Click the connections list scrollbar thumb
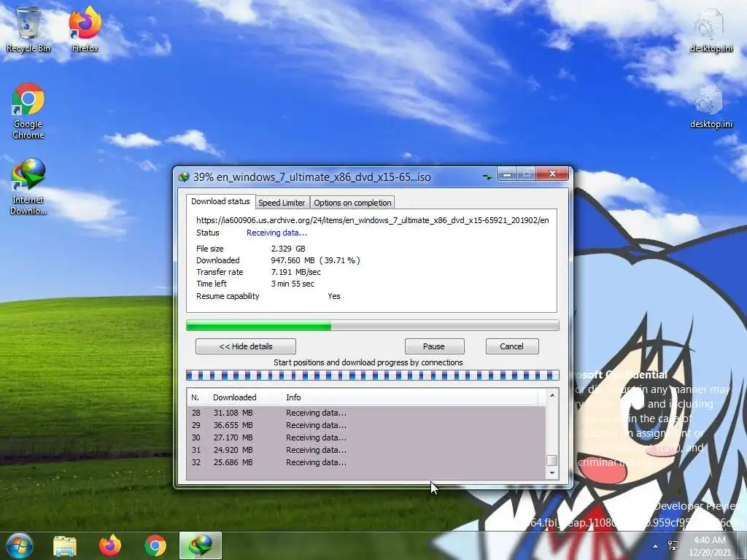 551,461
